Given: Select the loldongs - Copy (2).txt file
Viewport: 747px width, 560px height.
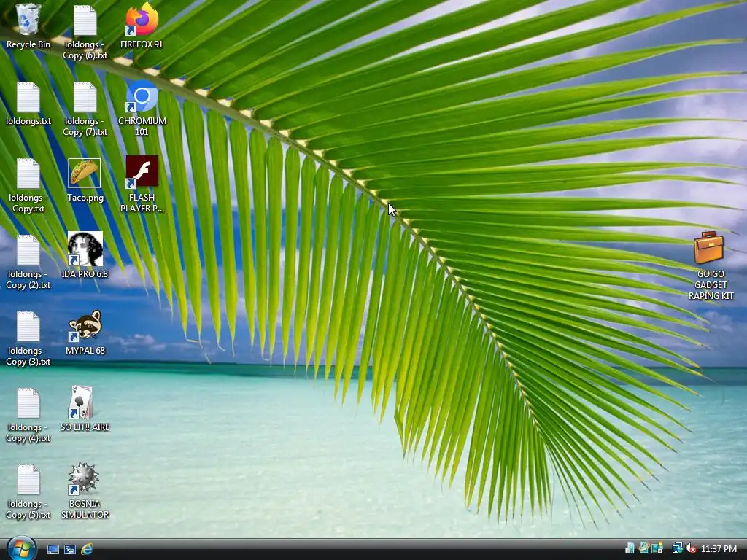Looking at the screenshot, I should pos(28,262).
